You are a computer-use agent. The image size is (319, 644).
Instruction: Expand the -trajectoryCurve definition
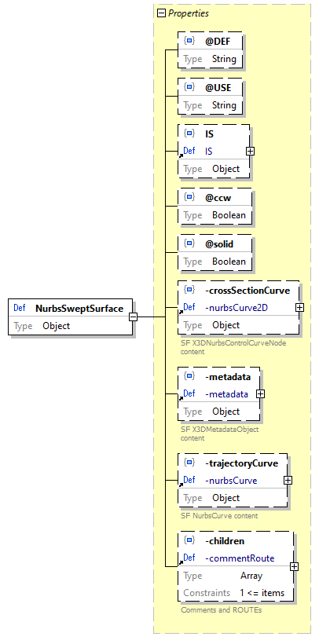click(x=288, y=480)
